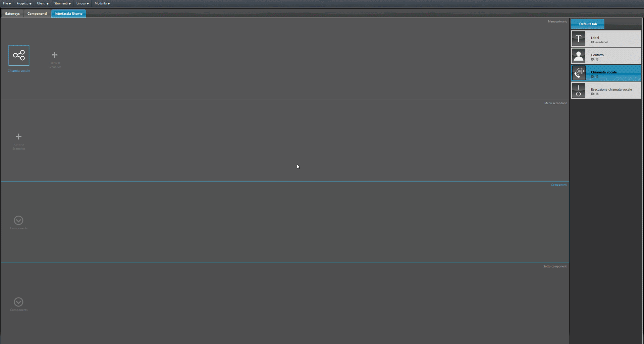644x344 pixels.
Task: Select the Chiamta vocale share icon
Action: point(19,55)
